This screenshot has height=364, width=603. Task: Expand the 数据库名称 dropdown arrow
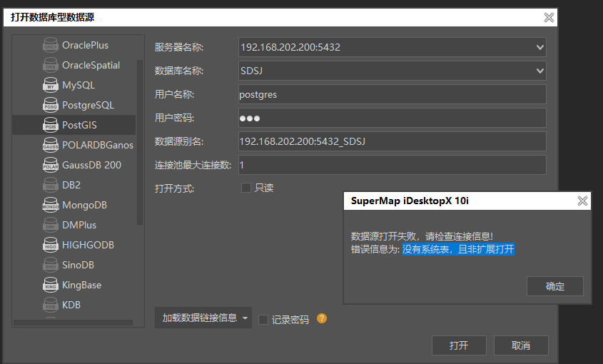pyautogui.click(x=540, y=71)
